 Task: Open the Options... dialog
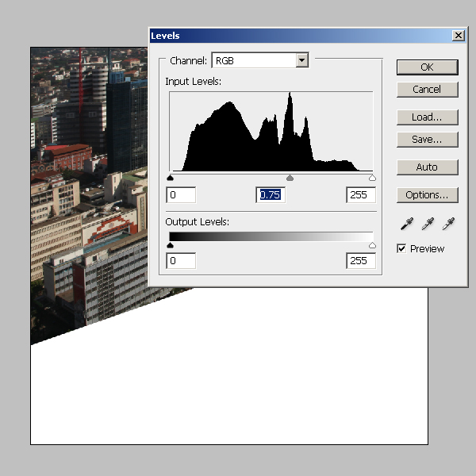[427, 195]
